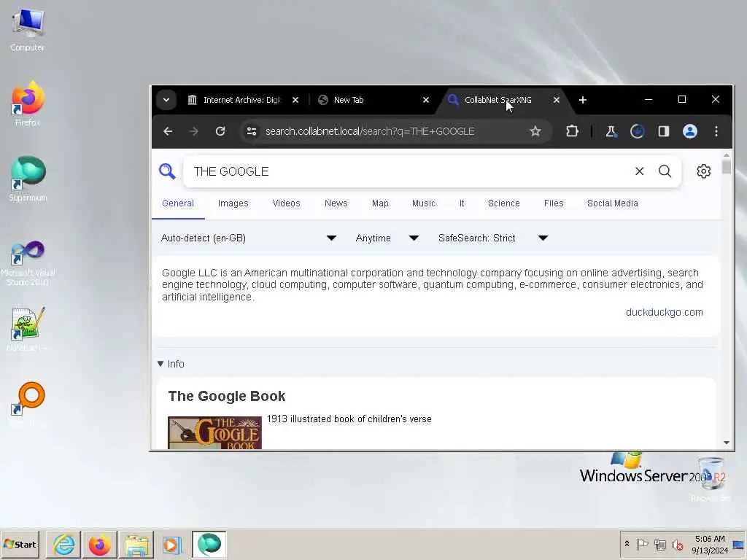Select the Music category tab
The height and width of the screenshot is (560, 747).
(424, 203)
